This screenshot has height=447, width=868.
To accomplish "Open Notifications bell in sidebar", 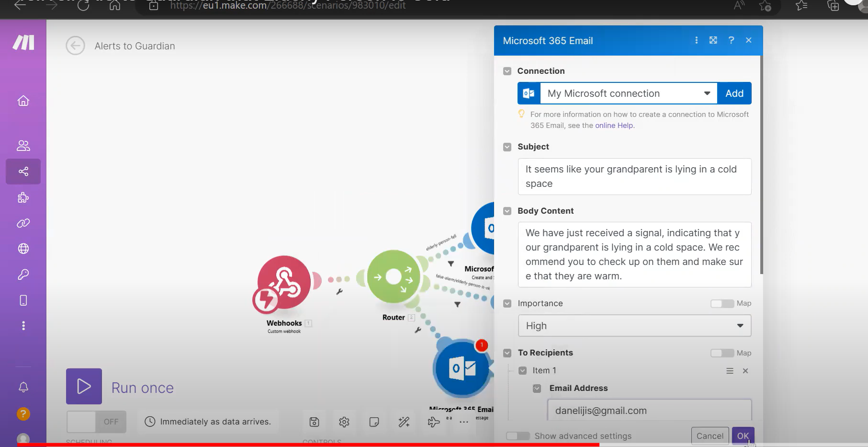I will pyautogui.click(x=23, y=387).
